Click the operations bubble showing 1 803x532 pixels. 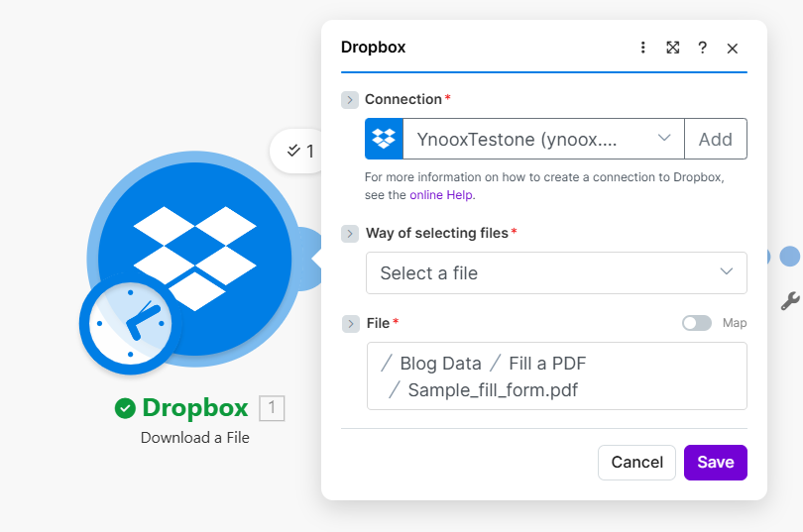(x=300, y=151)
